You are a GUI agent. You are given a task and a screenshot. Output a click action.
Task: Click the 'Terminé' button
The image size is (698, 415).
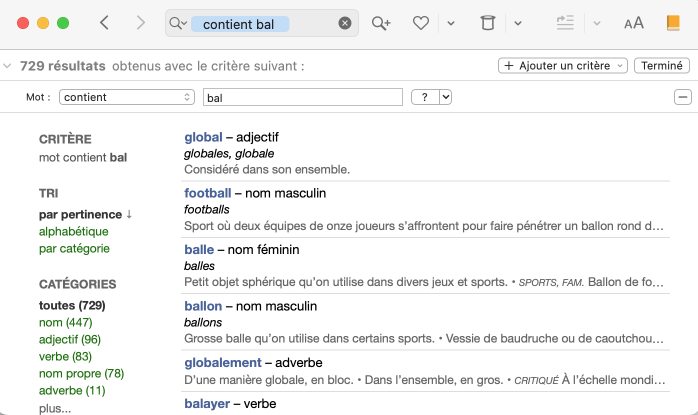tap(662, 66)
